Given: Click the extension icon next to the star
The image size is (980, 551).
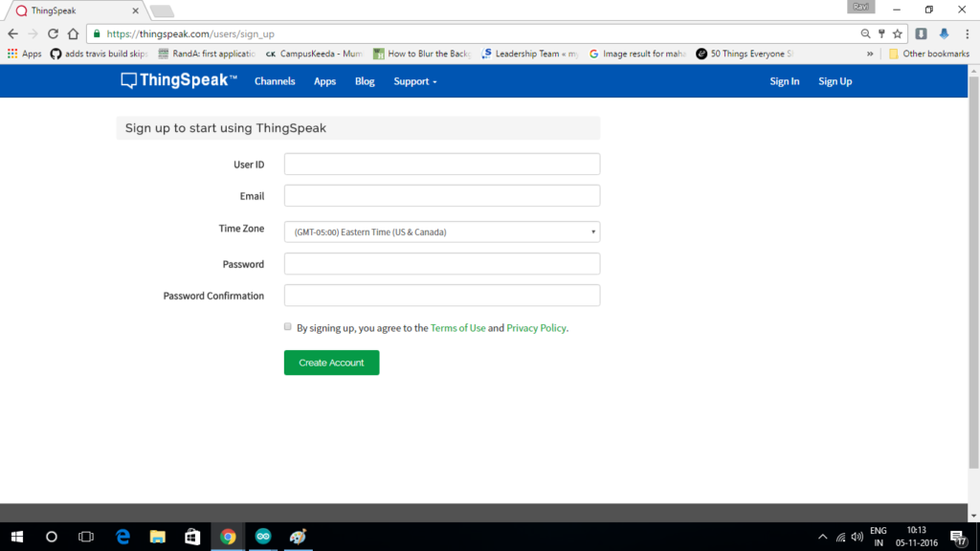Looking at the screenshot, I should click(x=922, y=33).
